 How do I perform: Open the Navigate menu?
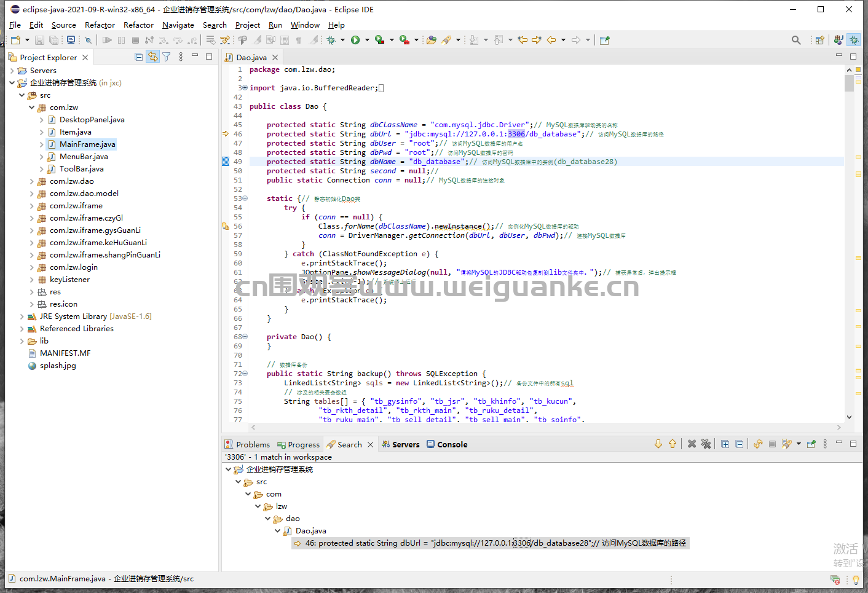(178, 25)
